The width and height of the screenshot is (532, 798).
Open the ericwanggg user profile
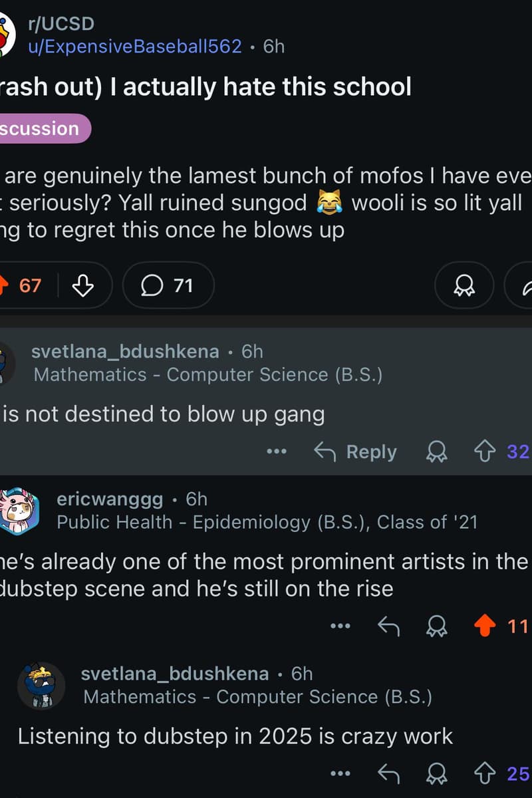click(x=110, y=499)
